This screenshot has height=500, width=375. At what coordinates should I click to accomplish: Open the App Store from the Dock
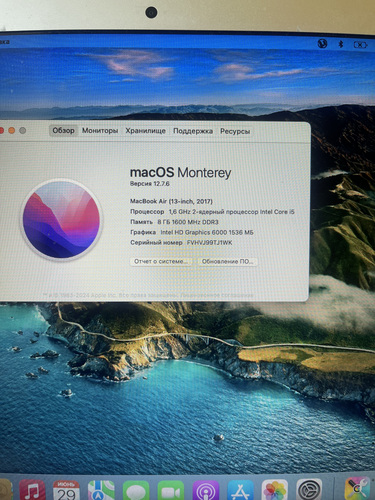240,491
